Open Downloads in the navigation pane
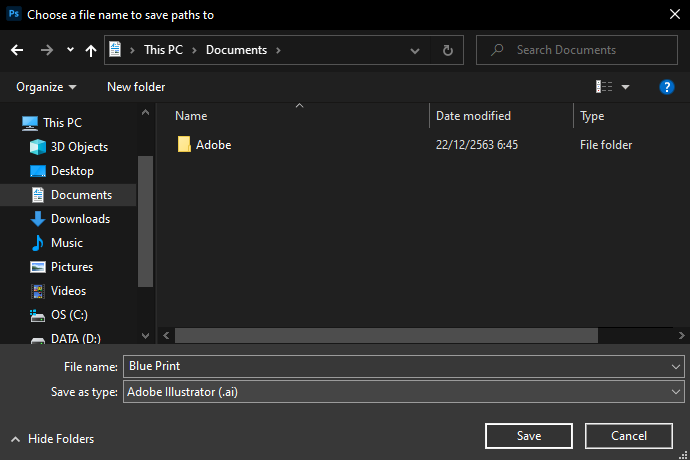 point(80,219)
